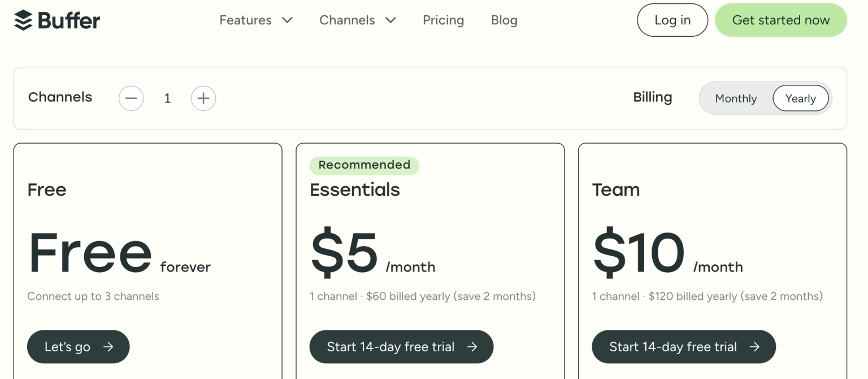This screenshot has height=379, width=868.
Task: Click arrow icon in Essentials free trial button
Action: coord(472,347)
